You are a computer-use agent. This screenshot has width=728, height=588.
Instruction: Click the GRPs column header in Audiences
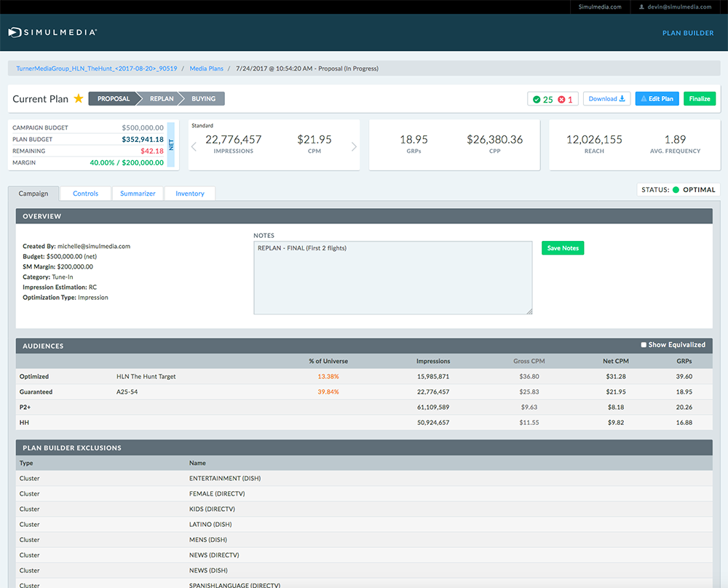(684, 361)
